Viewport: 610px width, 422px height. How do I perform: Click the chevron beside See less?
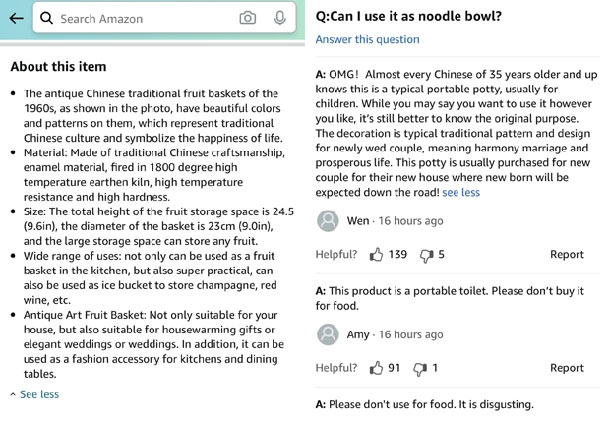[x=13, y=394]
